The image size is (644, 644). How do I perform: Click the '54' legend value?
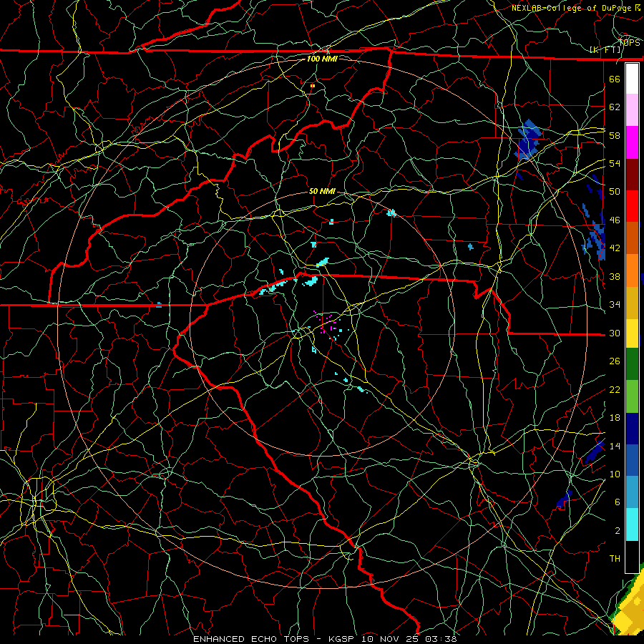coord(615,163)
